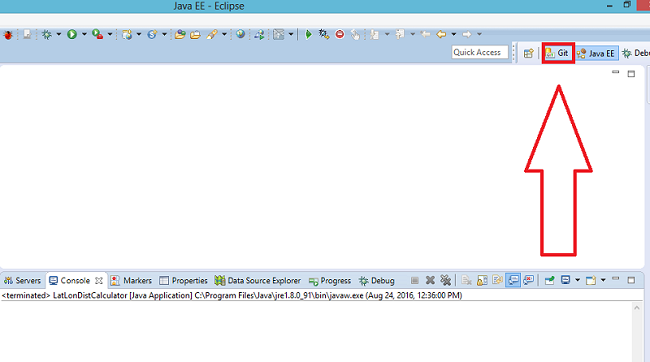Close the Console tab
Image resolution: width=650 pixels, height=362 pixels.
(99, 281)
